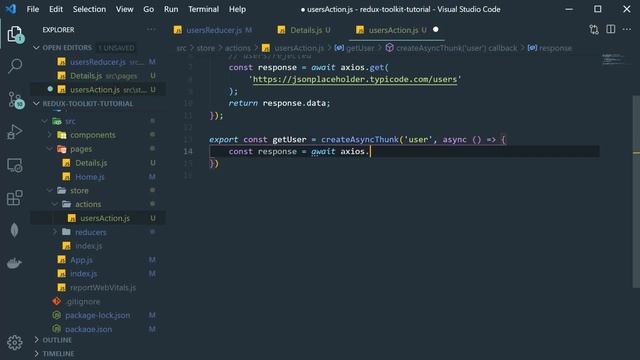
Task: Place cursor on line 14 code
Action: [299, 151]
